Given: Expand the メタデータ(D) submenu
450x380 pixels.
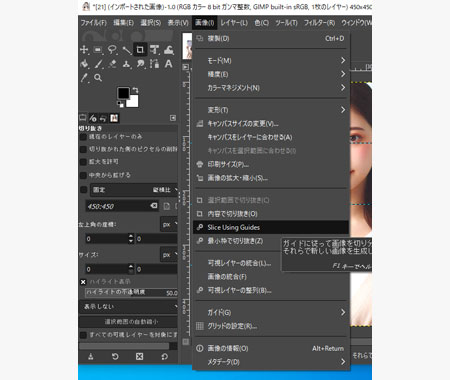Looking at the screenshot, I should pyautogui.click(x=271, y=362).
